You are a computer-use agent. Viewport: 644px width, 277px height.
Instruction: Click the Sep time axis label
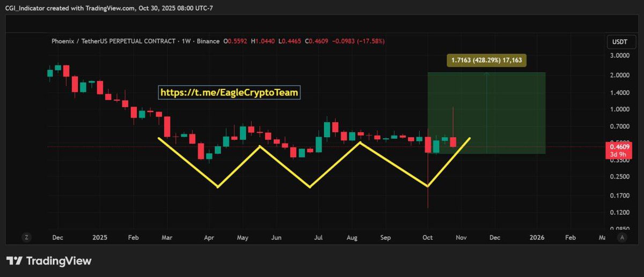[386, 237]
